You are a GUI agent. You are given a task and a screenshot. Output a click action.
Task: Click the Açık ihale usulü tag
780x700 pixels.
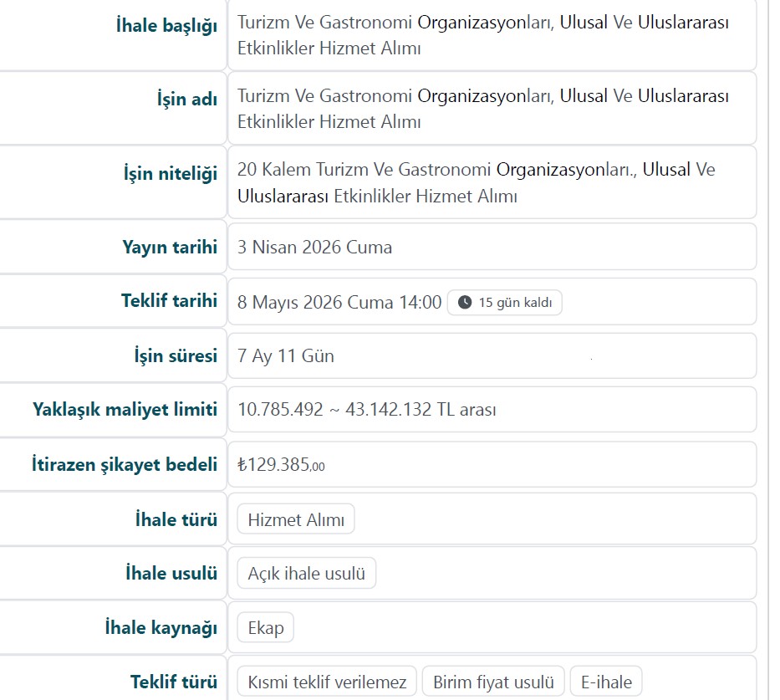pyautogui.click(x=307, y=574)
